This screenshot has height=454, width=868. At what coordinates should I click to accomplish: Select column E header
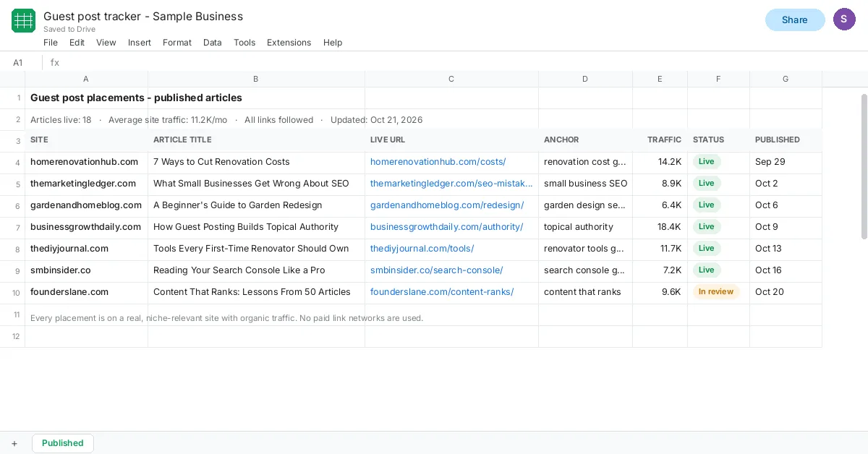(660, 79)
